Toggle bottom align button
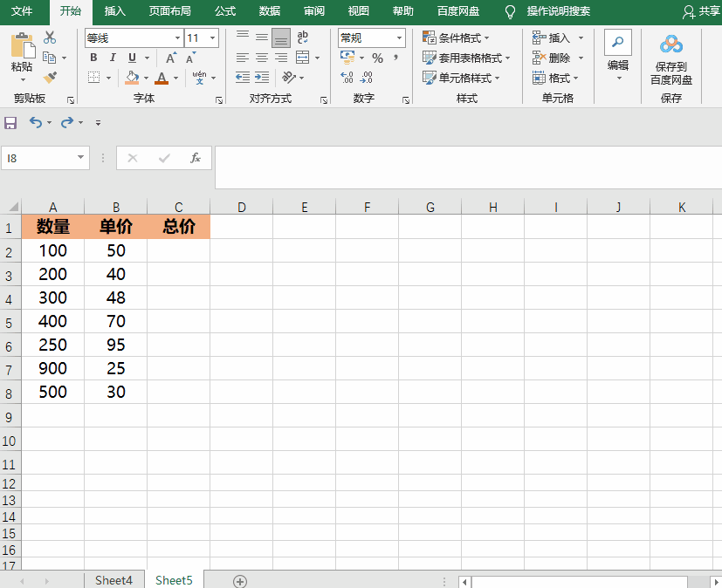722x588 pixels. (281, 38)
